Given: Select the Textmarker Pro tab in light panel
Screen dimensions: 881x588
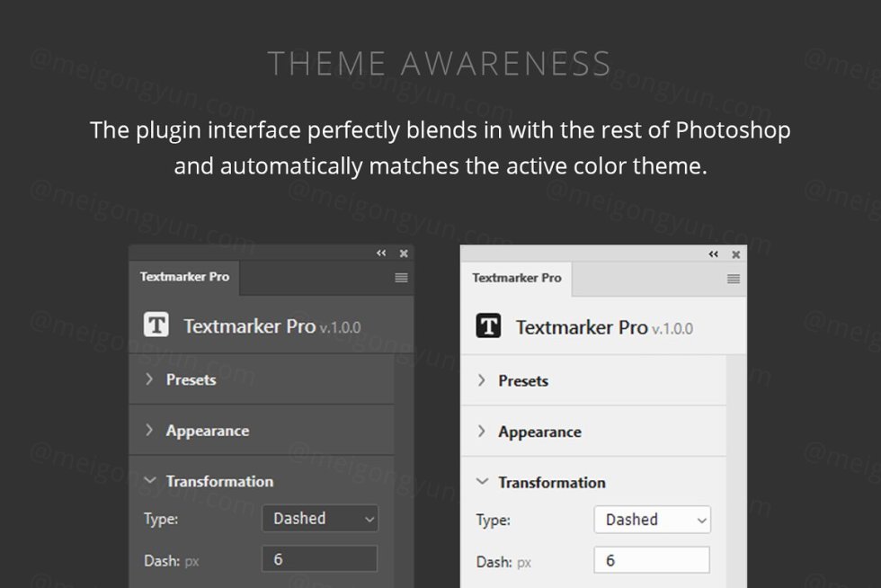Looking at the screenshot, I should (517, 278).
